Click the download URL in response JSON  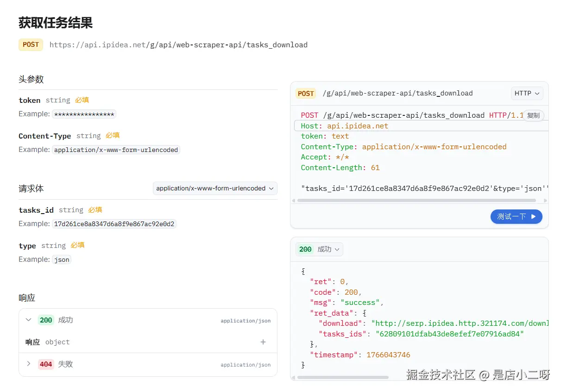pos(461,323)
